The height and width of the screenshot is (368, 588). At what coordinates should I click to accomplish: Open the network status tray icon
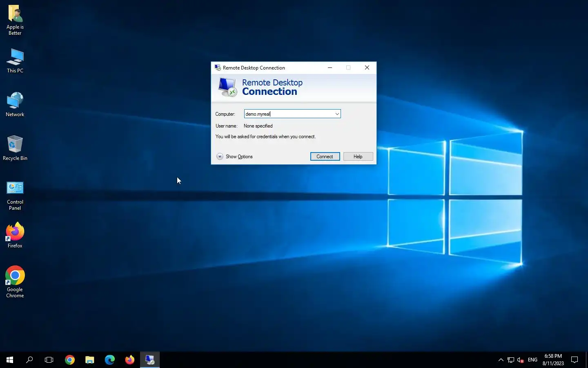(x=511, y=360)
